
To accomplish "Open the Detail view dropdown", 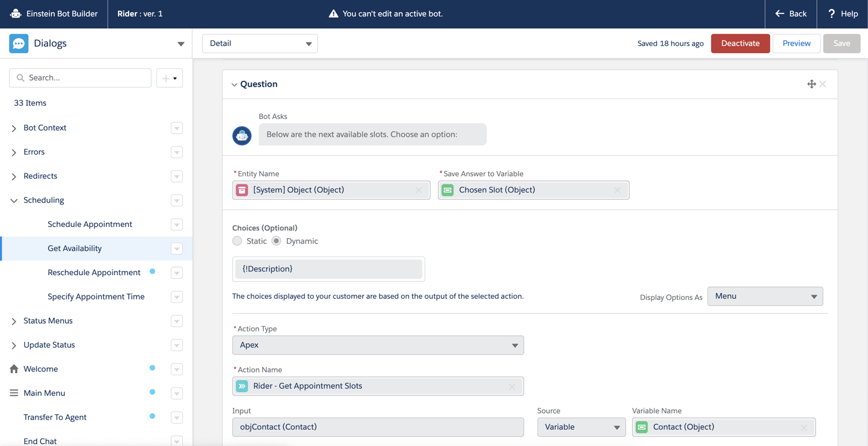I will 260,43.
